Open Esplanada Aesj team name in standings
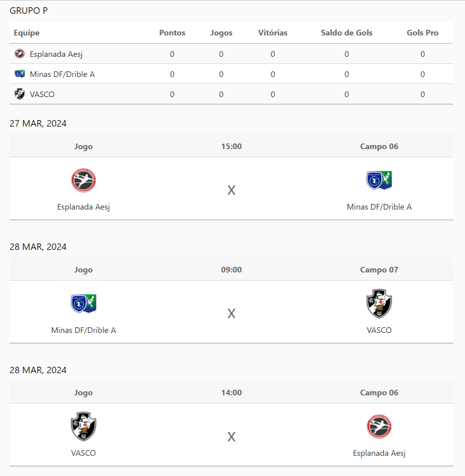This screenshot has height=476, width=465. click(x=56, y=54)
